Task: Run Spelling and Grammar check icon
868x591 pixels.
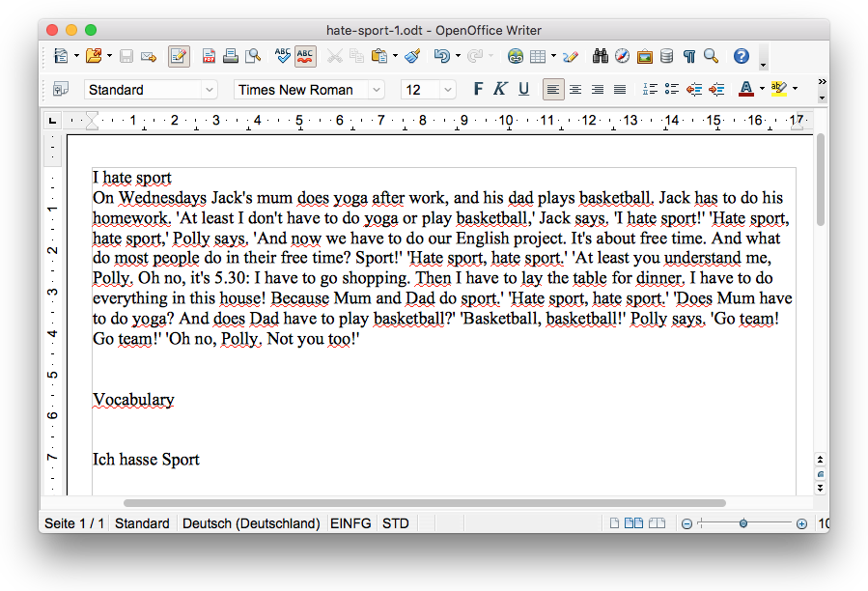Action: point(282,56)
